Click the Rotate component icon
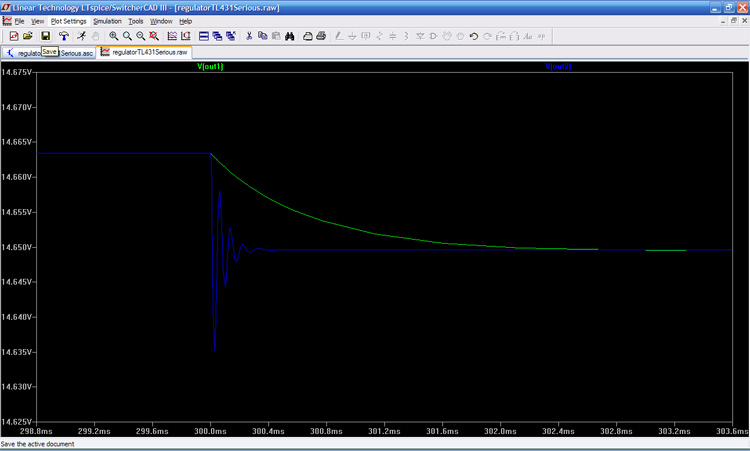 click(x=501, y=36)
